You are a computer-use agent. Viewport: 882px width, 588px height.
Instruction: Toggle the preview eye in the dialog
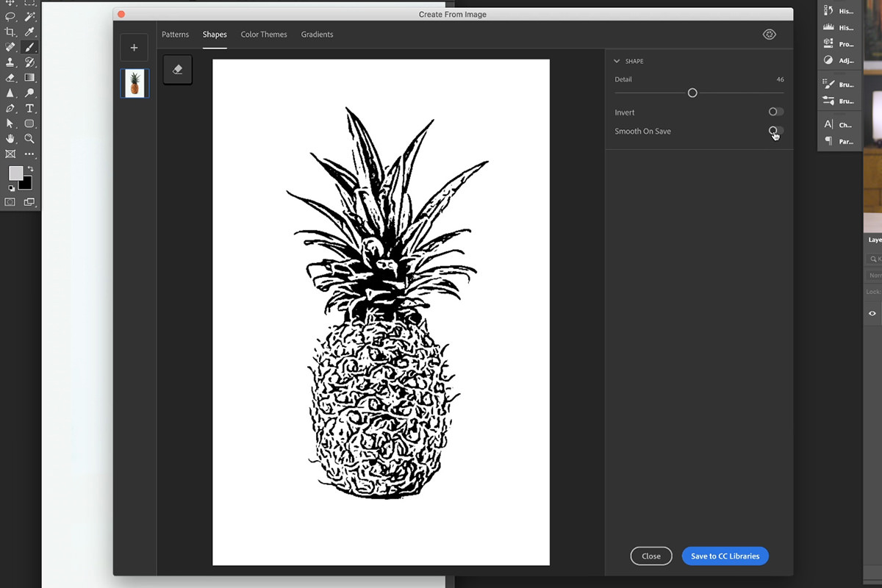point(769,34)
